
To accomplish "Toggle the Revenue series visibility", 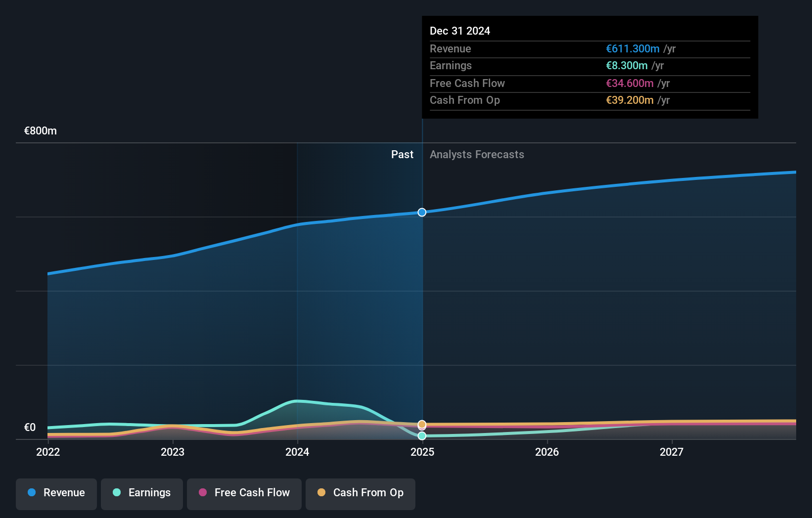I will (56, 493).
